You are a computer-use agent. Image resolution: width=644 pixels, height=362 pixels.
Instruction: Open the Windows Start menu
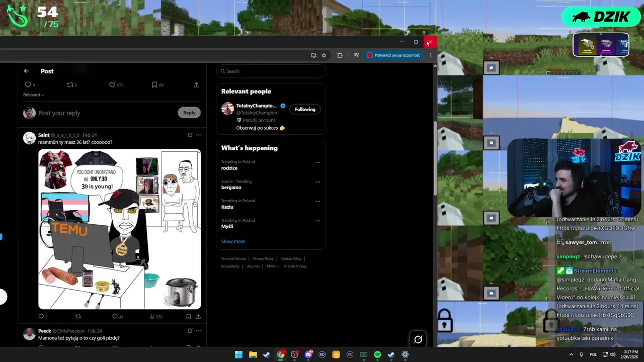[x=238, y=354]
